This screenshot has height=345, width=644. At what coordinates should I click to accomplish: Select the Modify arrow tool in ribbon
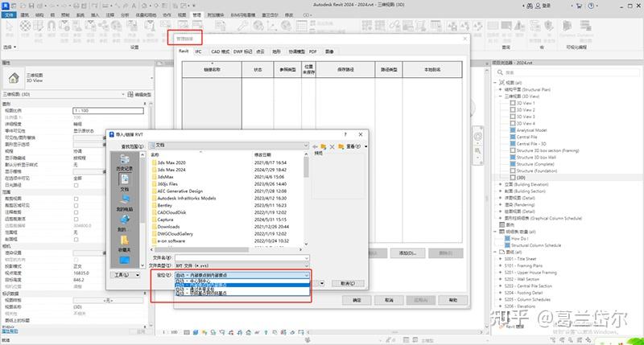tap(10, 27)
